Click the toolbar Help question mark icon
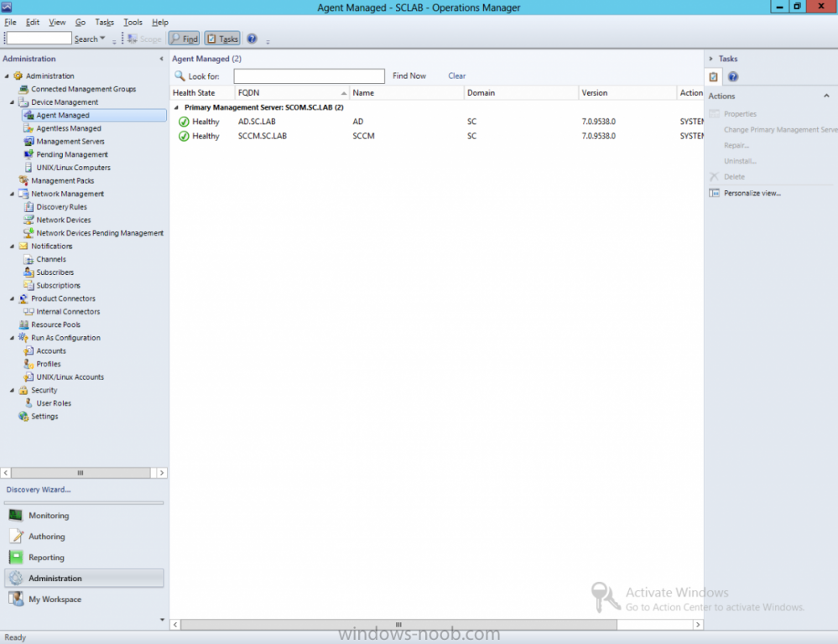The width and height of the screenshot is (838, 644). 252,39
